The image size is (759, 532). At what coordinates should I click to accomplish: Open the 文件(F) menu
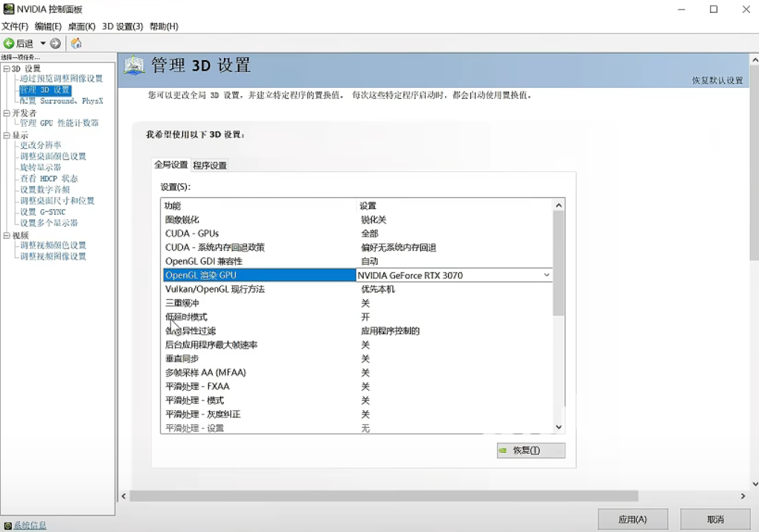[15, 27]
